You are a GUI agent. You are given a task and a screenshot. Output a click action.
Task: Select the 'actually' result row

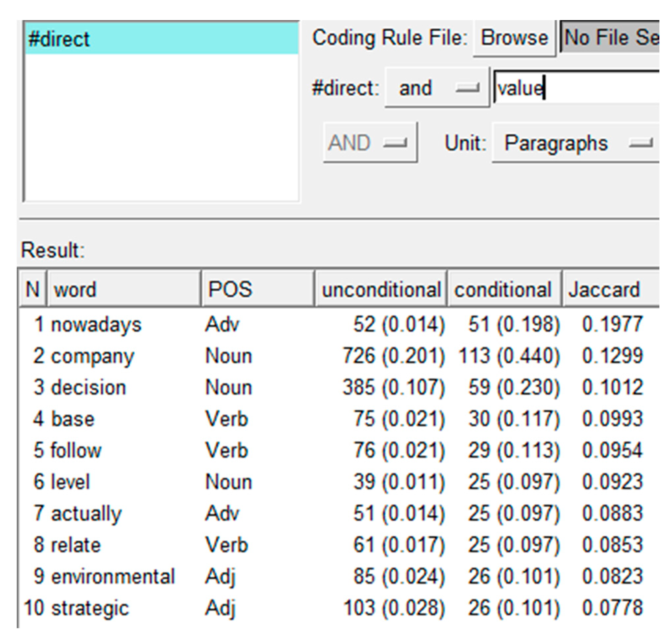[86, 513]
